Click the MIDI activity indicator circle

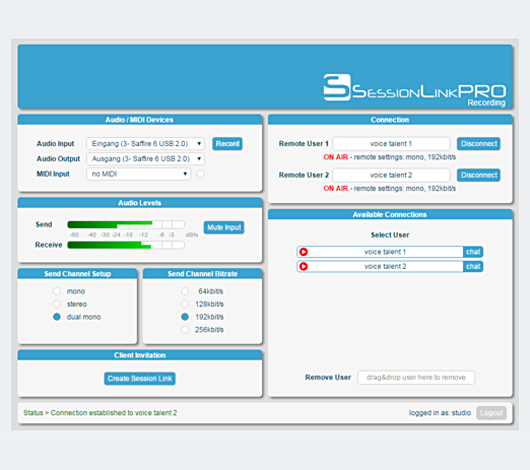tap(200, 174)
